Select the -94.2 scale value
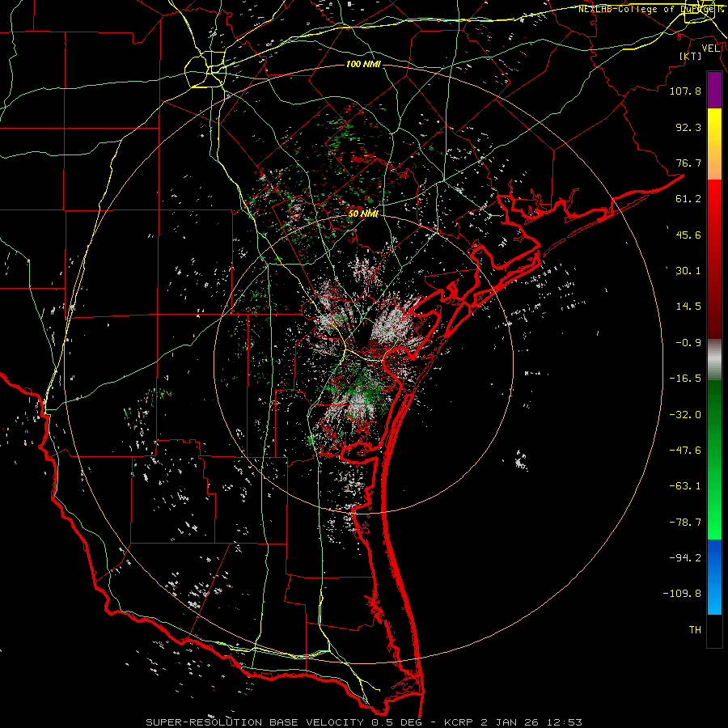The image size is (728, 728). coord(685,557)
